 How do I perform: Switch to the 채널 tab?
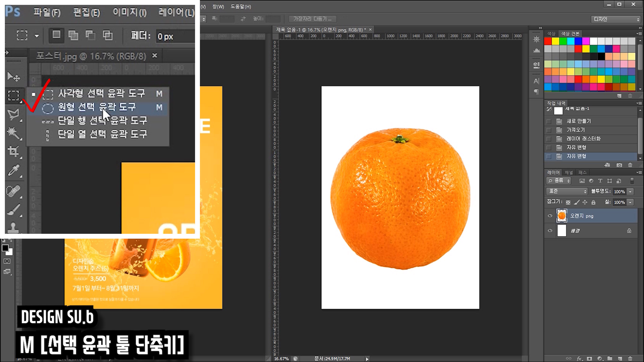569,173
